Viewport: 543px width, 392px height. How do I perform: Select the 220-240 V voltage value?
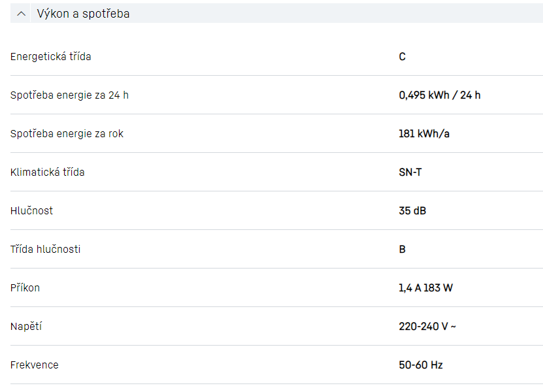[x=427, y=327]
